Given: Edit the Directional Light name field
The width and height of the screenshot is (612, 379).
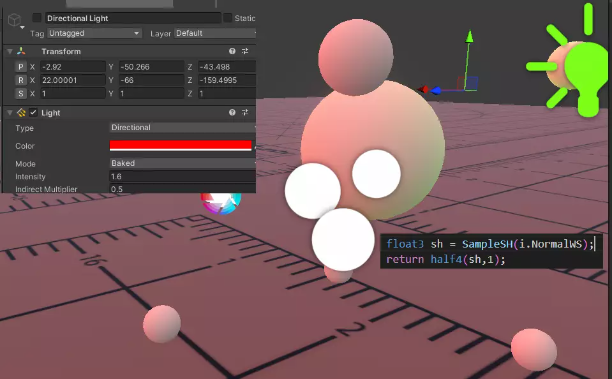Looking at the screenshot, I should 133,18.
